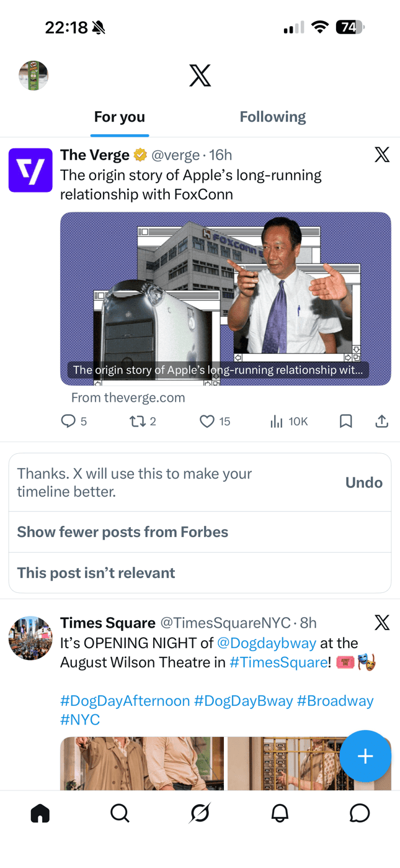Like The Verge post with the heart

207,421
